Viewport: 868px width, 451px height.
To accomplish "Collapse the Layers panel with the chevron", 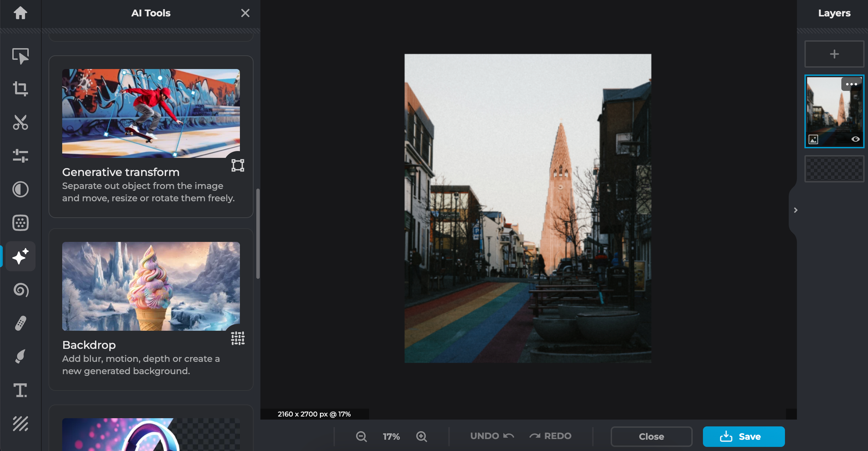I will point(796,210).
